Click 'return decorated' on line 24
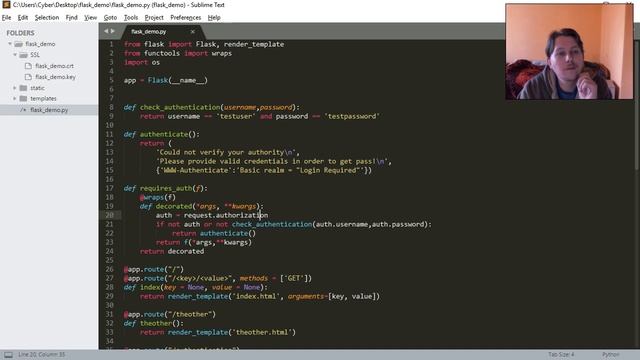 (x=172, y=251)
